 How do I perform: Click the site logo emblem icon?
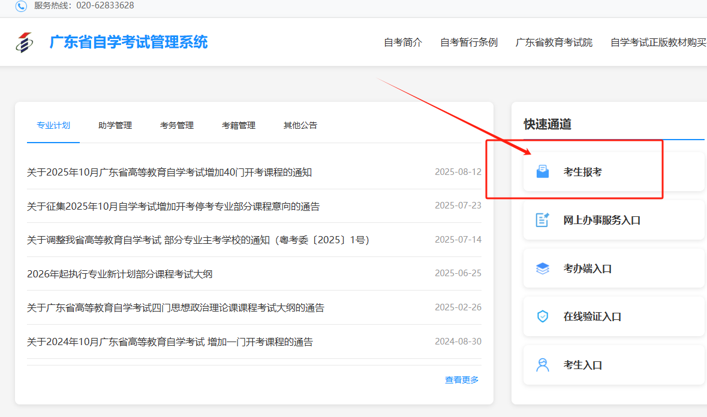coord(24,42)
